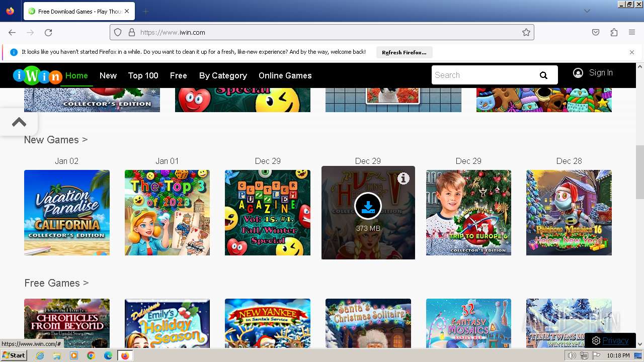Viewport: 644px width, 362px height.
Task: Click the Jan 02 date label
Action: coord(67,161)
